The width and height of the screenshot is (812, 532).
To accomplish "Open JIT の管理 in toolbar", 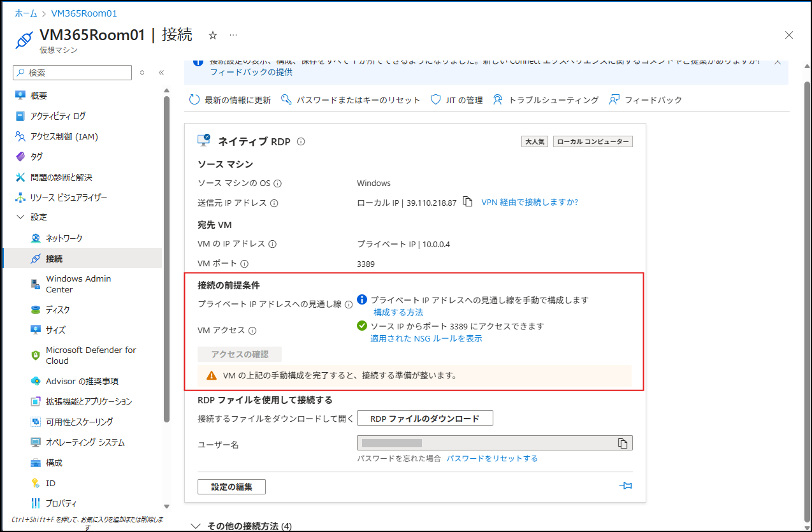I will tap(457, 100).
